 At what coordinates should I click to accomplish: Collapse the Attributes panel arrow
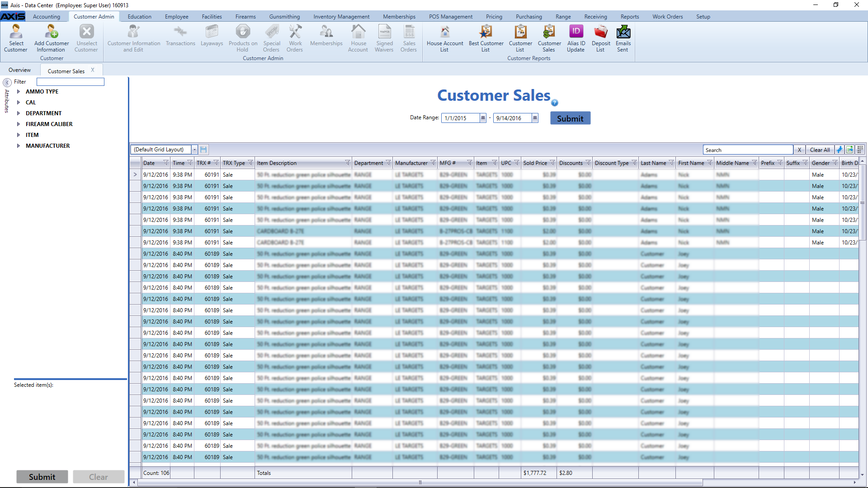tap(7, 82)
